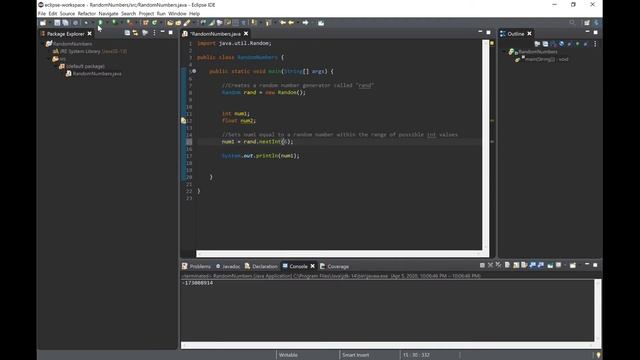This screenshot has height=360, width=640.
Task: Switch to the Declaration tab
Action: click(261, 266)
